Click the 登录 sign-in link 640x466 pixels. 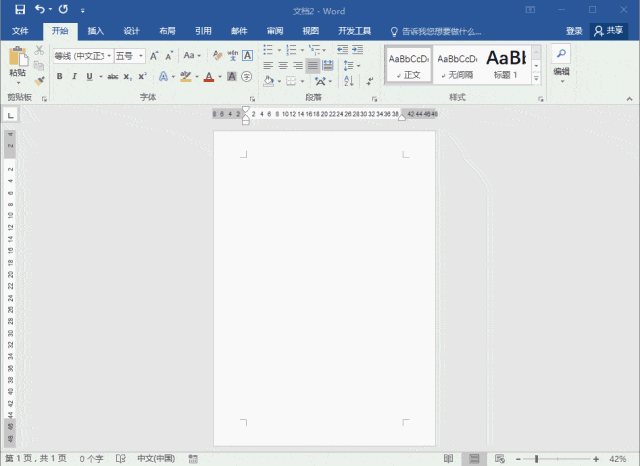tap(574, 31)
